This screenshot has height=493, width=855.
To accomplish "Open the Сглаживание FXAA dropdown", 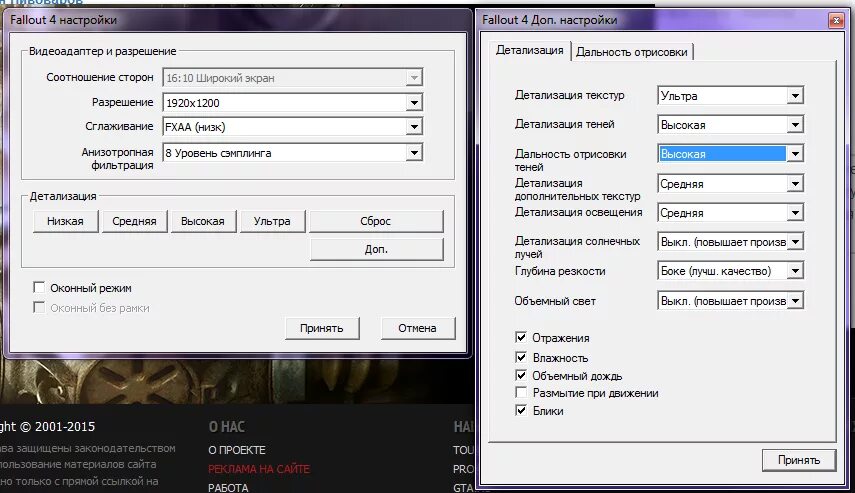I will pos(292,127).
